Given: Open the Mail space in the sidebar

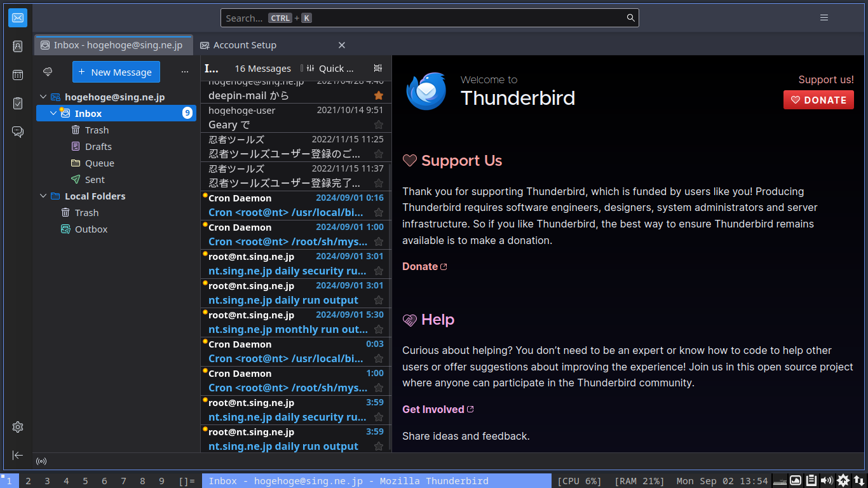Looking at the screenshot, I should click(18, 18).
